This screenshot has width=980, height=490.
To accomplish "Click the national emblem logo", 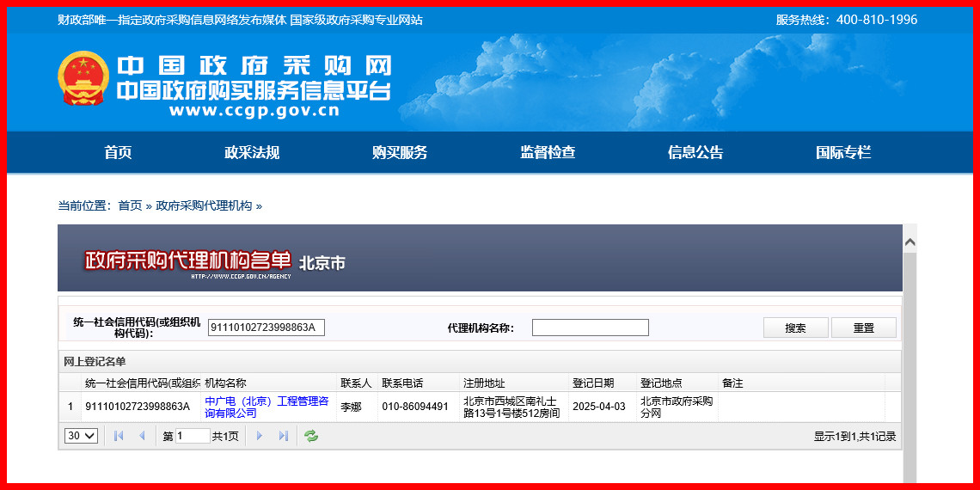I will [x=83, y=78].
